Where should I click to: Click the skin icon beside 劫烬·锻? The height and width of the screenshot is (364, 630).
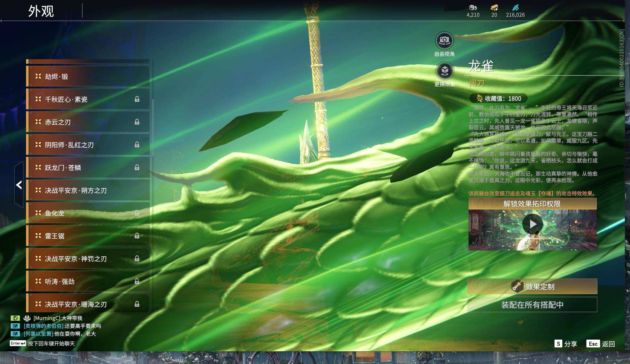(38, 76)
